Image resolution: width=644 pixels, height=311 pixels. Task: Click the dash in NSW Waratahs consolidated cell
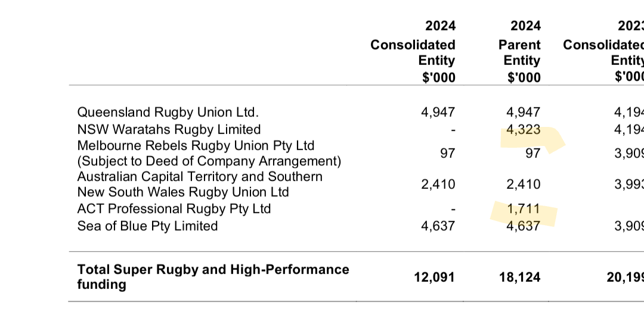point(453,130)
